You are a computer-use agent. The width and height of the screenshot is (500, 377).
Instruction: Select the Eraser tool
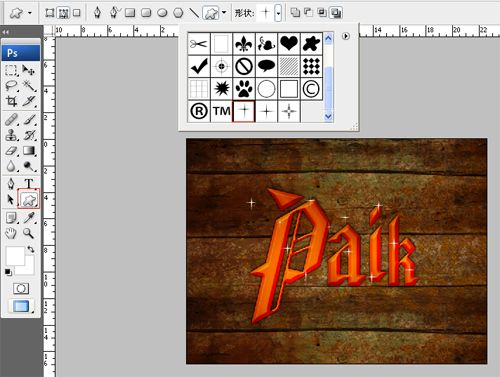tap(11, 151)
